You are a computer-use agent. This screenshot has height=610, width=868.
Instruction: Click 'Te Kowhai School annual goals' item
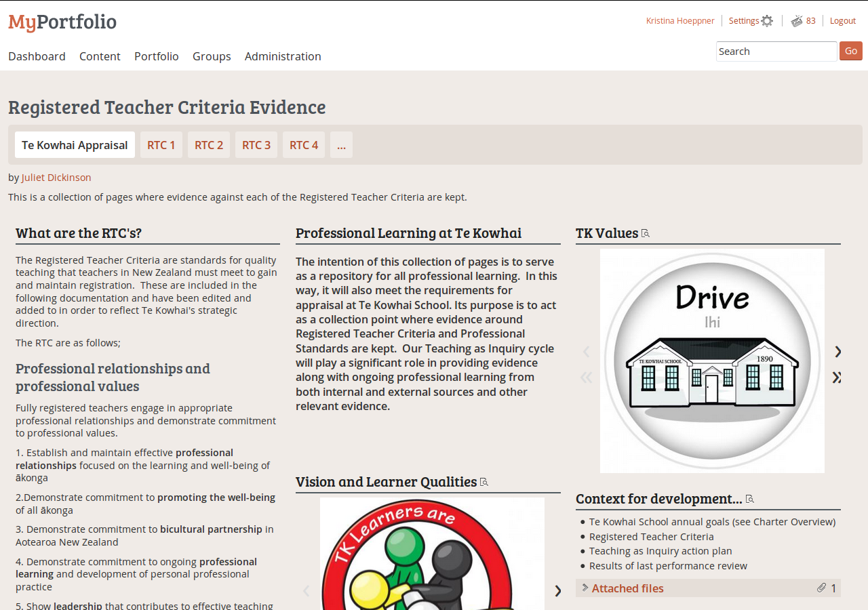point(712,522)
